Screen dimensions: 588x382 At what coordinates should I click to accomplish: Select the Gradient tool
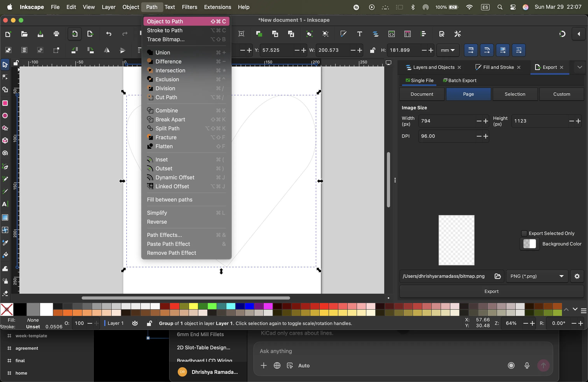pyautogui.click(x=5, y=217)
